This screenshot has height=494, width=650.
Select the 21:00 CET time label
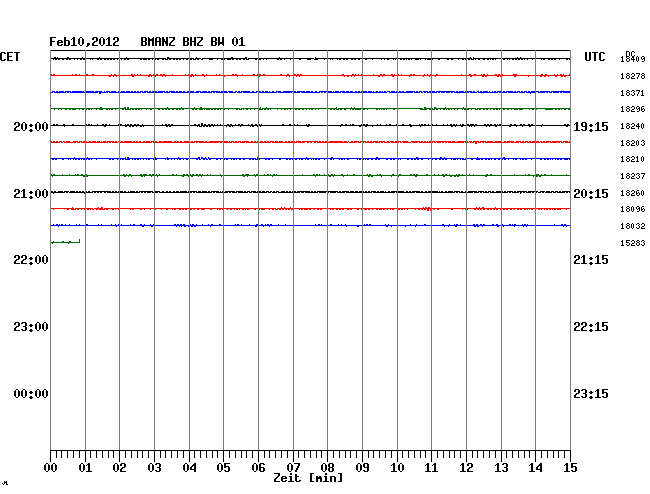[x=31, y=194]
